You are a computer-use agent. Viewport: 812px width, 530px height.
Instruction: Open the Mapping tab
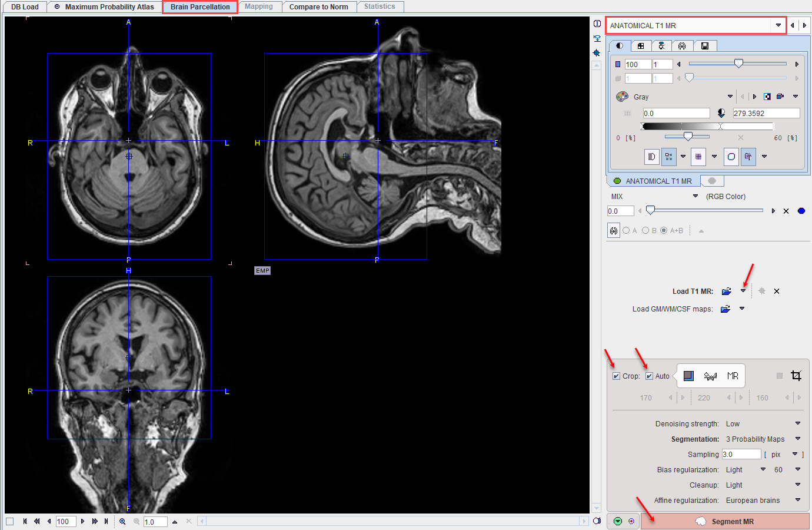coord(259,6)
